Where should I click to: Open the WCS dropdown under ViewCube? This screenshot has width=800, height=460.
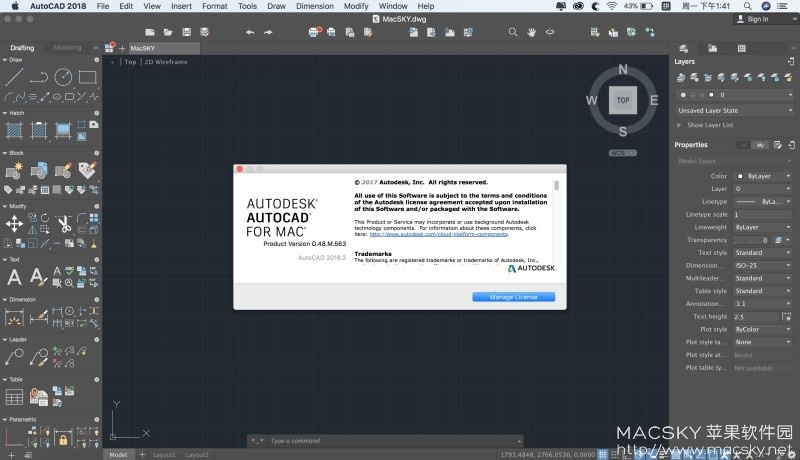(622, 153)
